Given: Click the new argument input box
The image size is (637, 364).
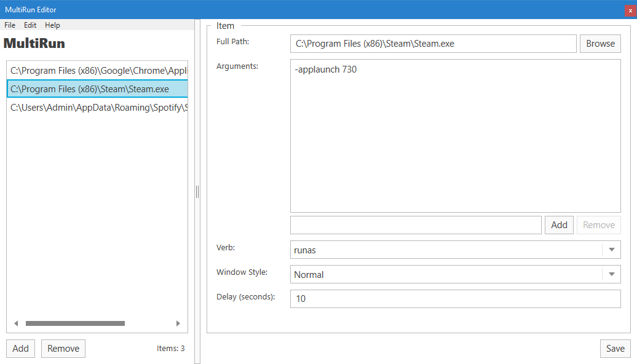Looking at the screenshot, I should tap(416, 225).
